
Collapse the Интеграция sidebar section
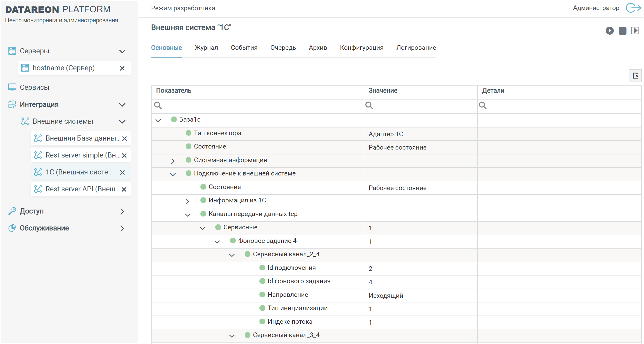[x=122, y=105]
